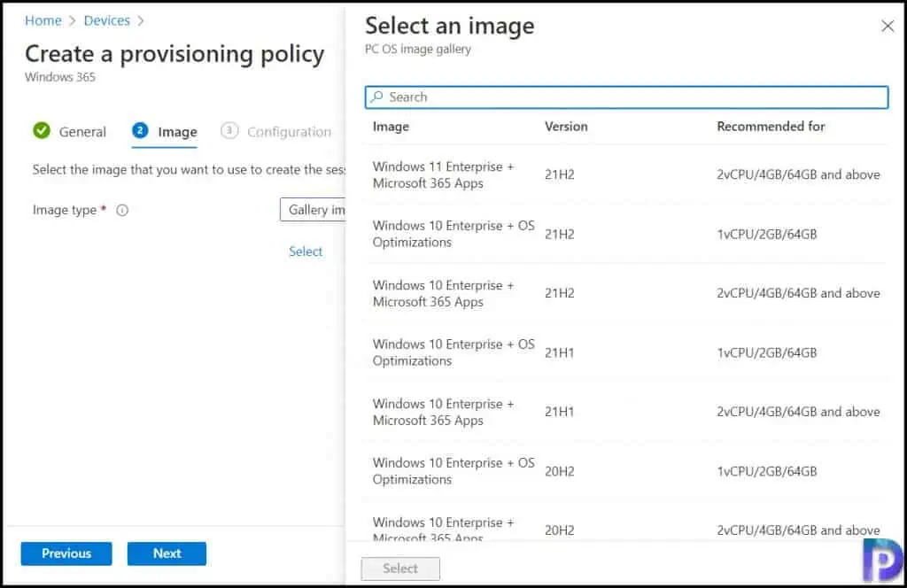Image resolution: width=907 pixels, height=588 pixels.
Task: Click 1vCPU/2GB/64GB in the 20H2 row
Action: 767,471
